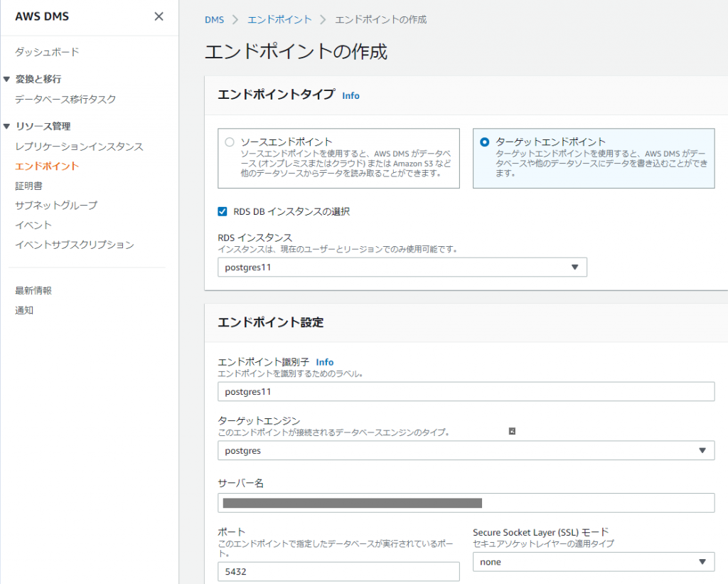This screenshot has height=584, width=728.
Task: Open データベース移行タスク page
Action: 65,99
